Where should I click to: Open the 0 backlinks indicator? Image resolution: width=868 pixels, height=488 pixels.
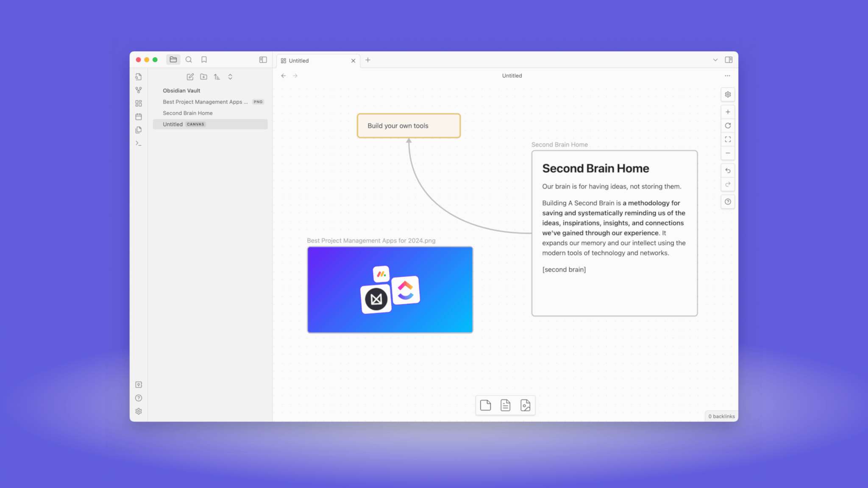[x=721, y=416]
